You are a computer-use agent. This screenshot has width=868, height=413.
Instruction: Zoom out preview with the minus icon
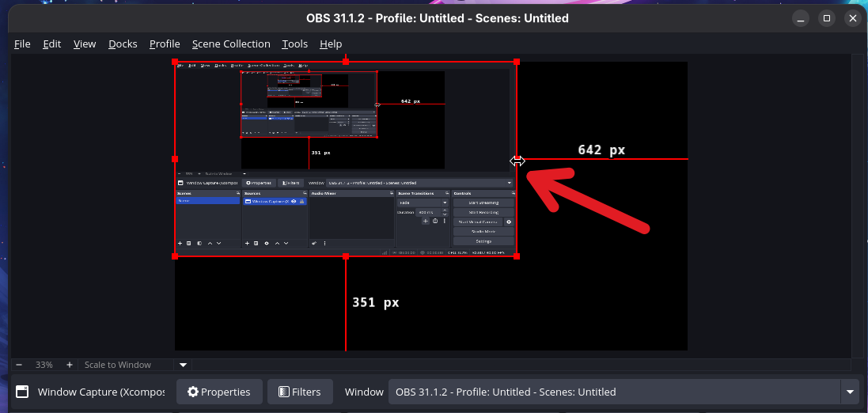pyautogui.click(x=19, y=365)
